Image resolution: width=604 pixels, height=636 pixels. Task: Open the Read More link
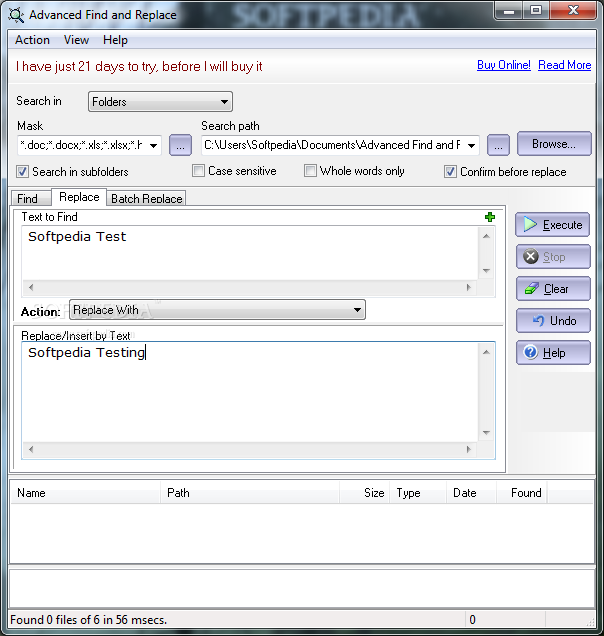point(565,65)
